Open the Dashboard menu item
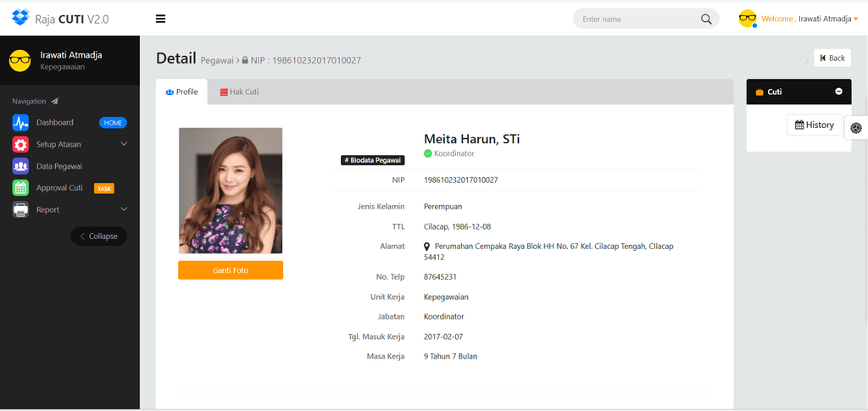868x411 pixels. point(70,123)
